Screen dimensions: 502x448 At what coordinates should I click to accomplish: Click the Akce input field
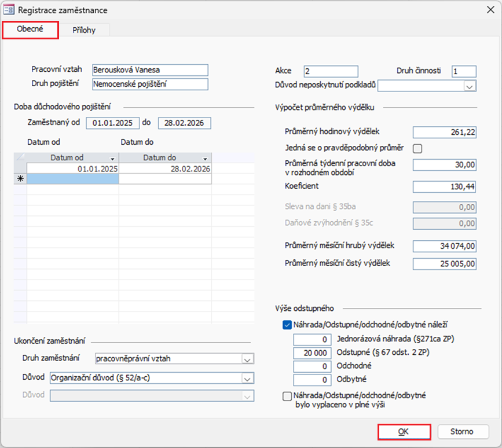(331, 71)
